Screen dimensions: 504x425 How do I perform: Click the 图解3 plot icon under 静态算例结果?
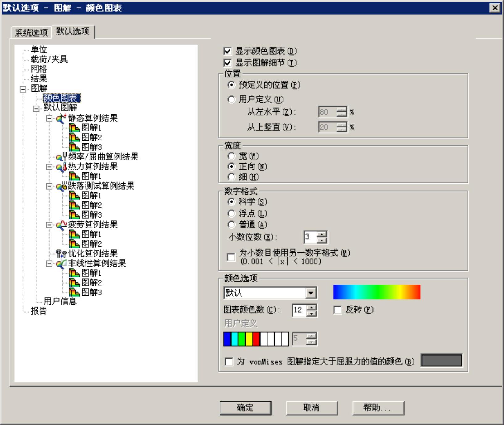tap(74, 147)
